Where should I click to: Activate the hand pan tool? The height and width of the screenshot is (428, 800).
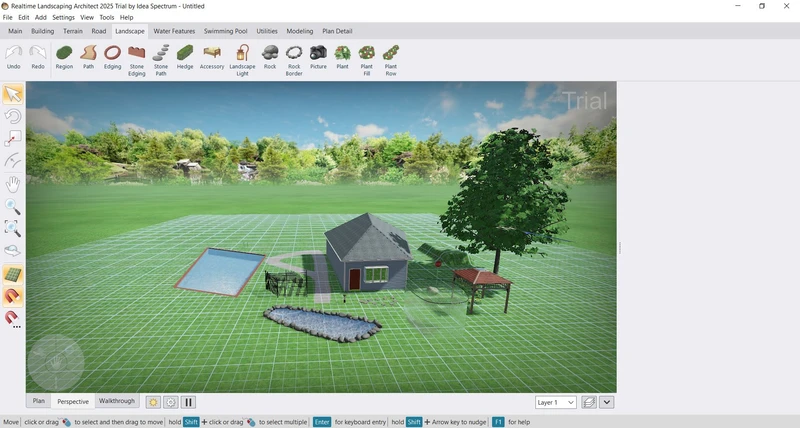pyautogui.click(x=13, y=184)
